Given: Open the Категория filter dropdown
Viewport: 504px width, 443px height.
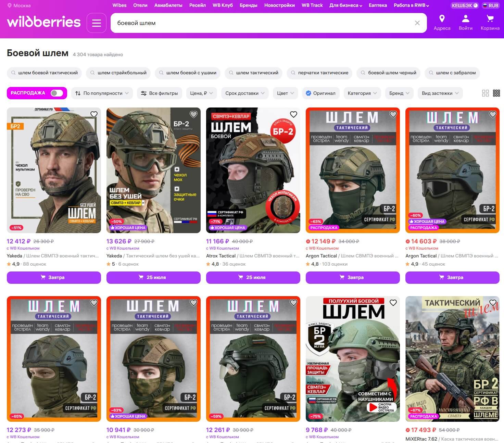Looking at the screenshot, I should tap(362, 93).
